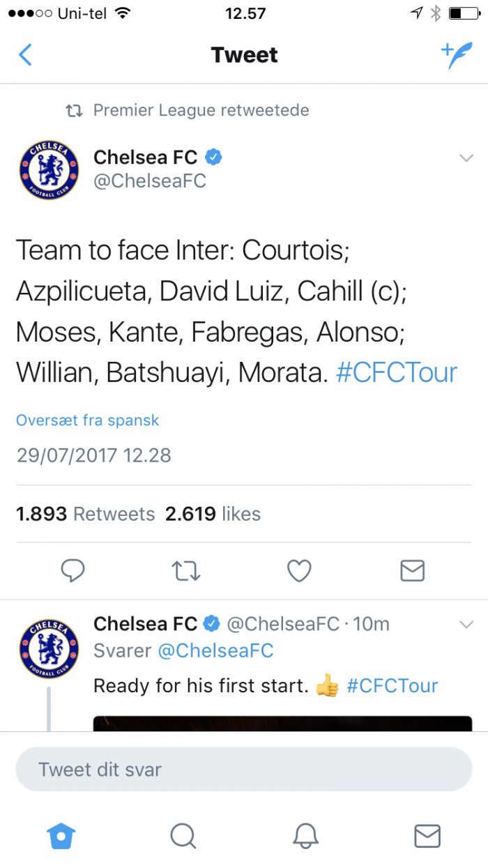Image resolution: width=488 pixels, height=868 pixels.
Task: Tap the back arrow icon
Action: [x=25, y=54]
